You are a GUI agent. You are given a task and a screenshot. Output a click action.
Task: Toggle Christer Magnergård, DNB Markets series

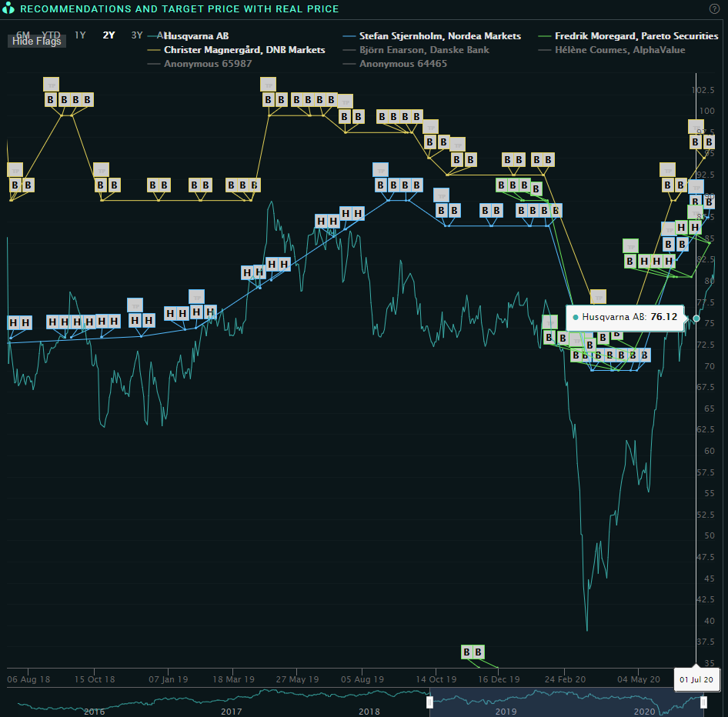pos(244,50)
